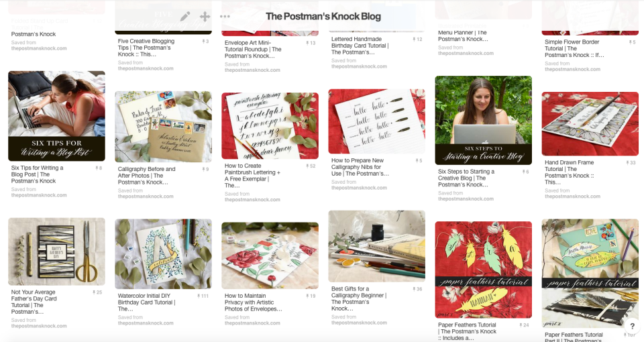Click pin count on Hand Drawn Frame pin
The height and width of the screenshot is (342, 644).
point(631,163)
